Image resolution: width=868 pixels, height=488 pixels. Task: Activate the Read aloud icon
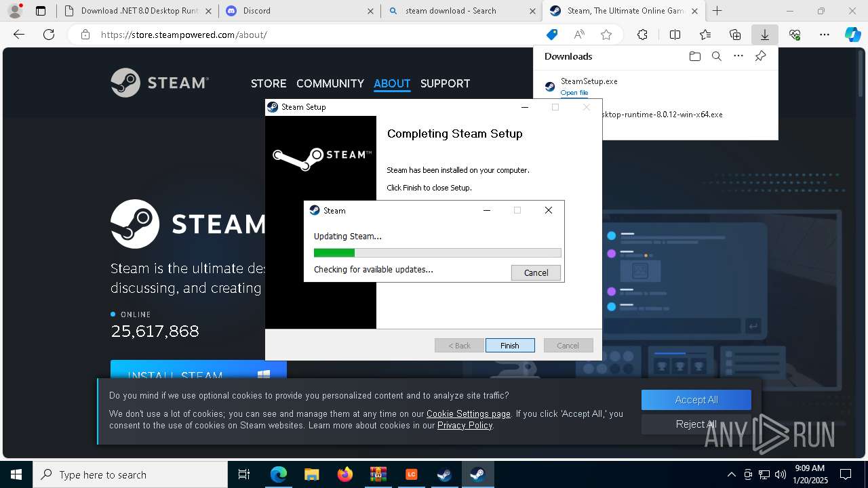[579, 35]
